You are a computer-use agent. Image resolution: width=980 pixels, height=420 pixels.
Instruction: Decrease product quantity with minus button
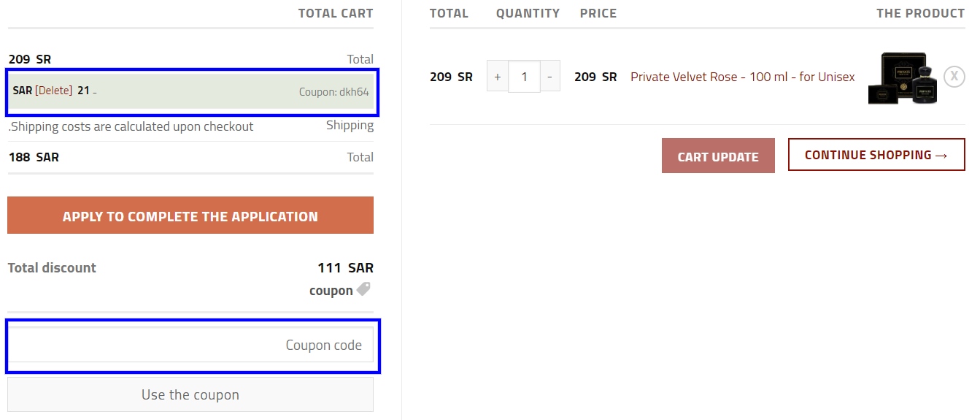coord(549,77)
